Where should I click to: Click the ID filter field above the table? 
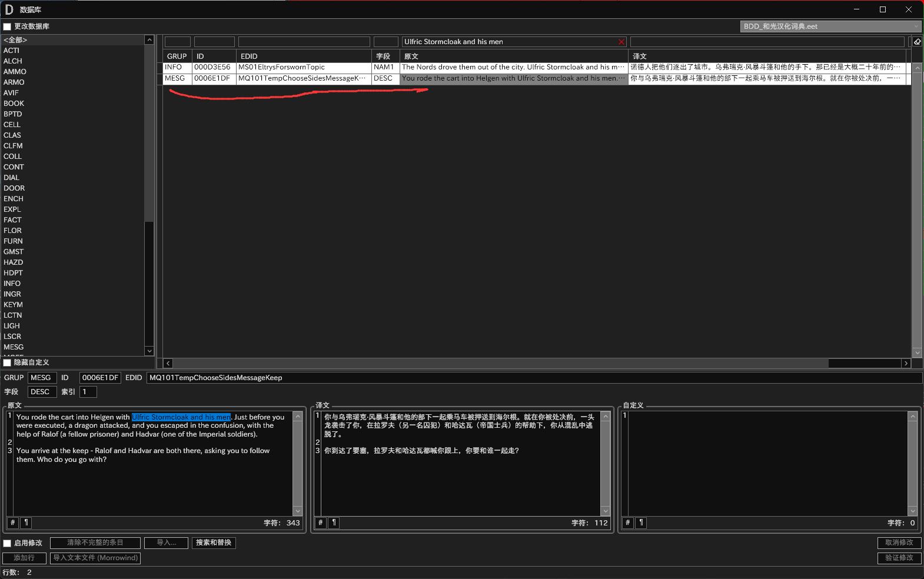pyautogui.click(x=214, y=42)
